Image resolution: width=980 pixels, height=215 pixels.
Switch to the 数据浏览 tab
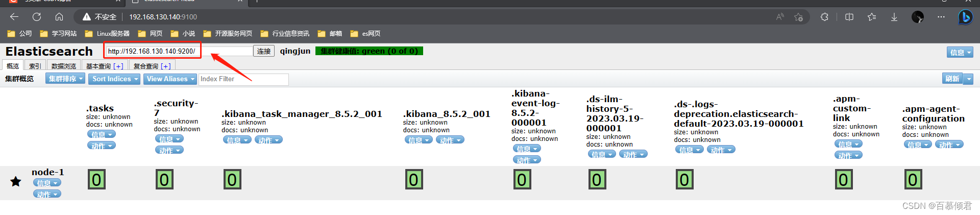64,66
